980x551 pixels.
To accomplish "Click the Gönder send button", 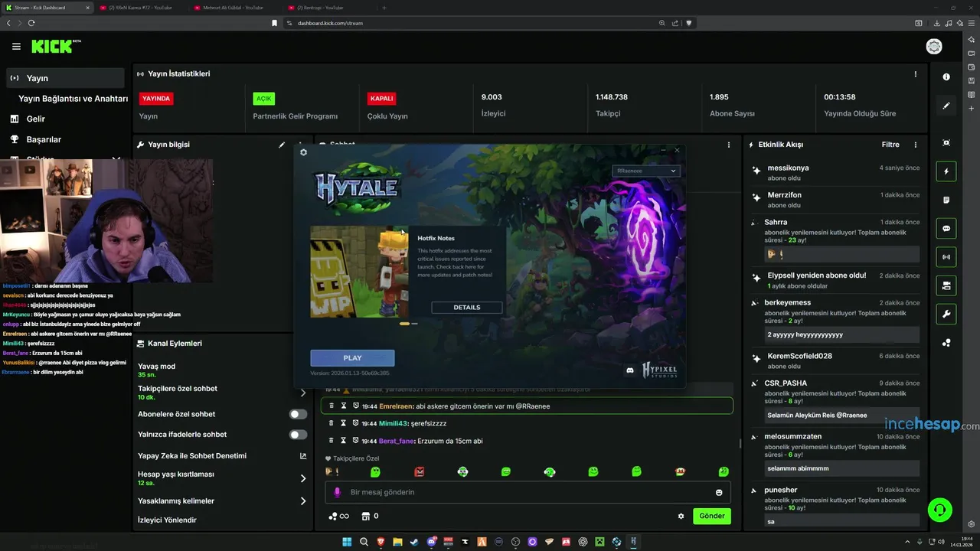I will pos(711,516).
